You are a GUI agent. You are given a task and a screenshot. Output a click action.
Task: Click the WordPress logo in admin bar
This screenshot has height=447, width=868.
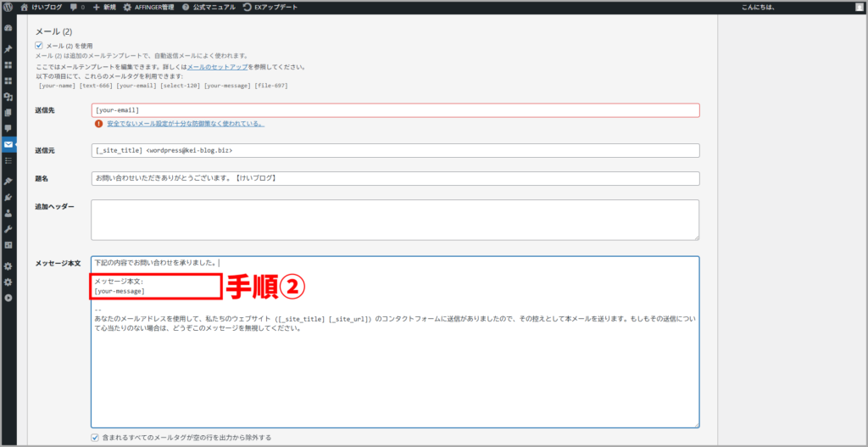(x=8, y=7)
